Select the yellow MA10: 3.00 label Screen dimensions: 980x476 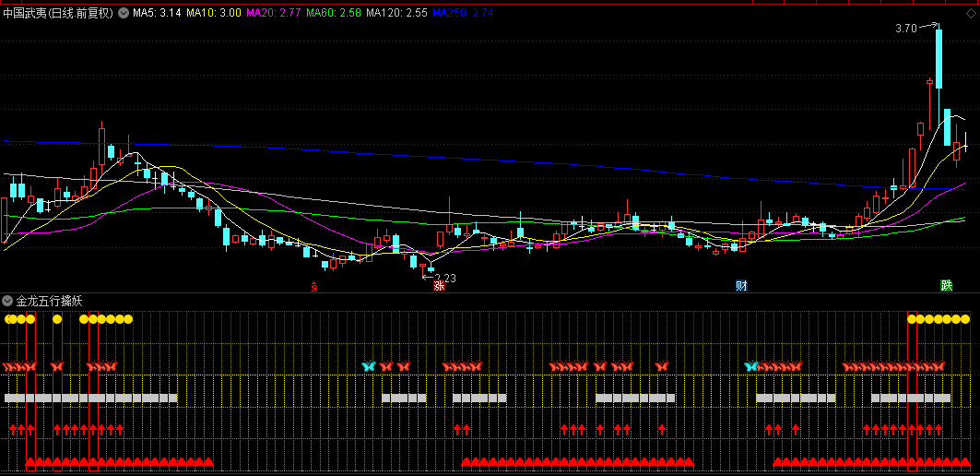click(214, 13)
